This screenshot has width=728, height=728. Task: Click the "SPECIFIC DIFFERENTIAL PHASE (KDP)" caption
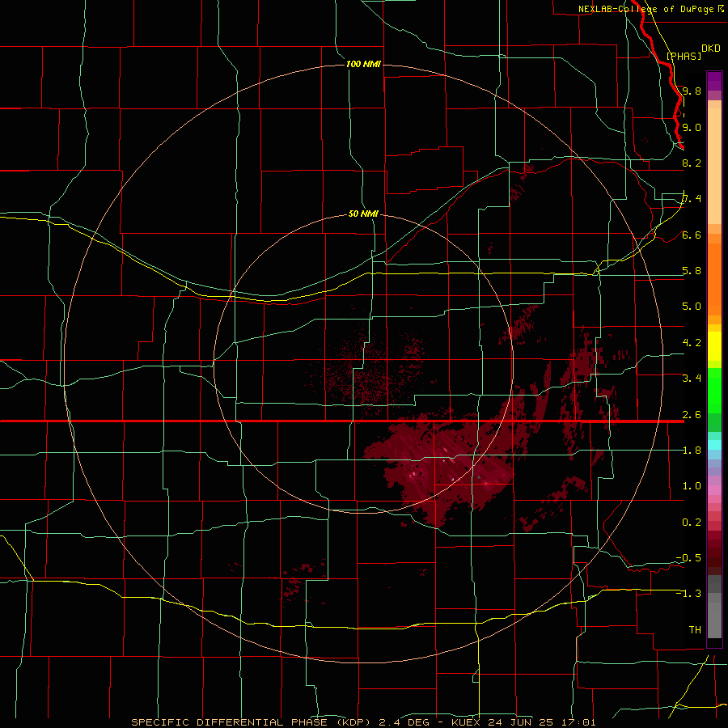tap(251, 722)
